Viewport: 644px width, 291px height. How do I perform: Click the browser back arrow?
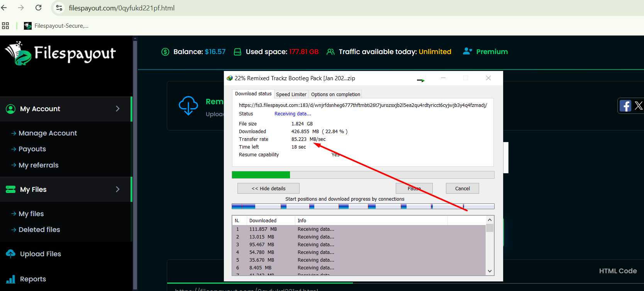[4, 8]
